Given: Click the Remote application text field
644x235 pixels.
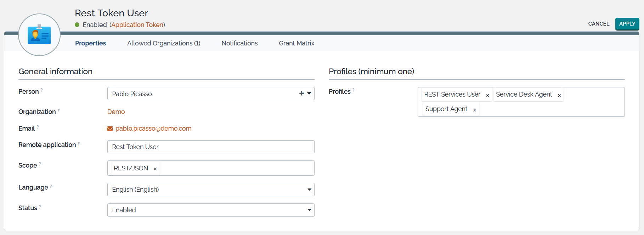Looking at the screenshot, I should tap(211, 147).
